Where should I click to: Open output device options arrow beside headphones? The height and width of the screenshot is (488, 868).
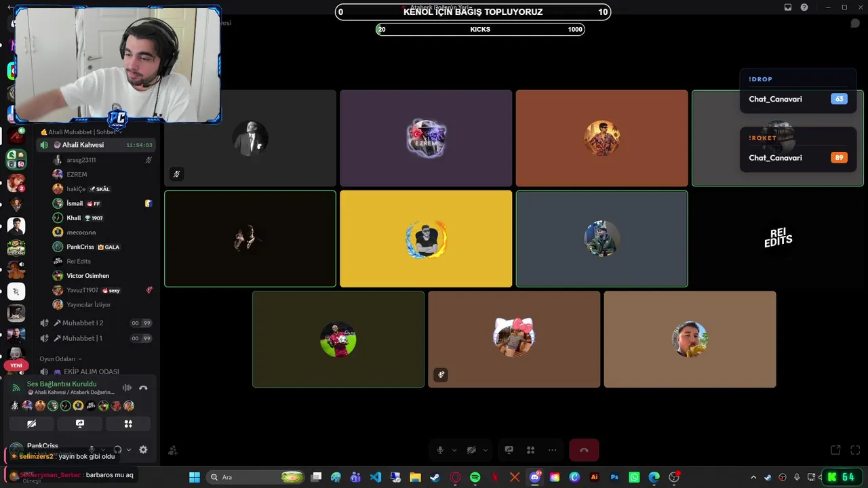tap(129, 449)
